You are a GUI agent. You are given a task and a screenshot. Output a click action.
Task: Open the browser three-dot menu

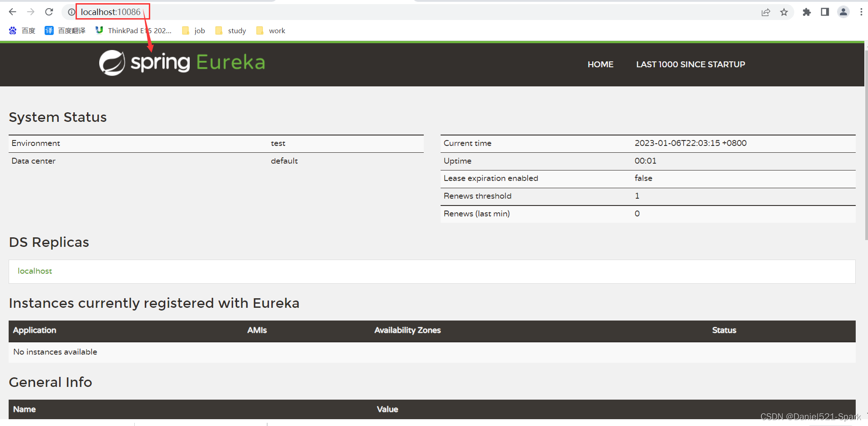pos(861,12)
